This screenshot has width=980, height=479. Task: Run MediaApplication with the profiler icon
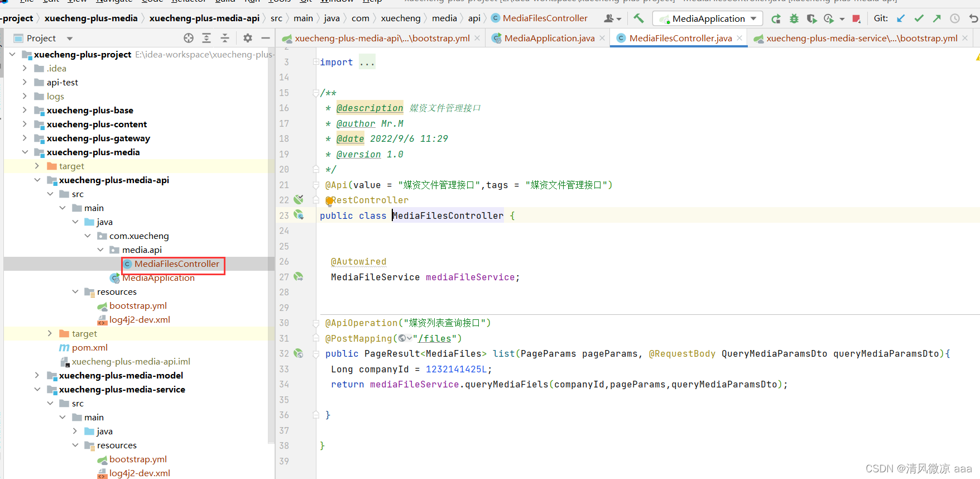point(829,19)
